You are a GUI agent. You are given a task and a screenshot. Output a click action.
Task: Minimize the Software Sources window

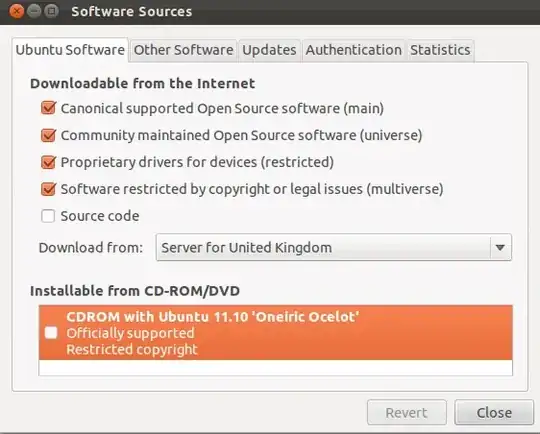click(x=34, y=11)
